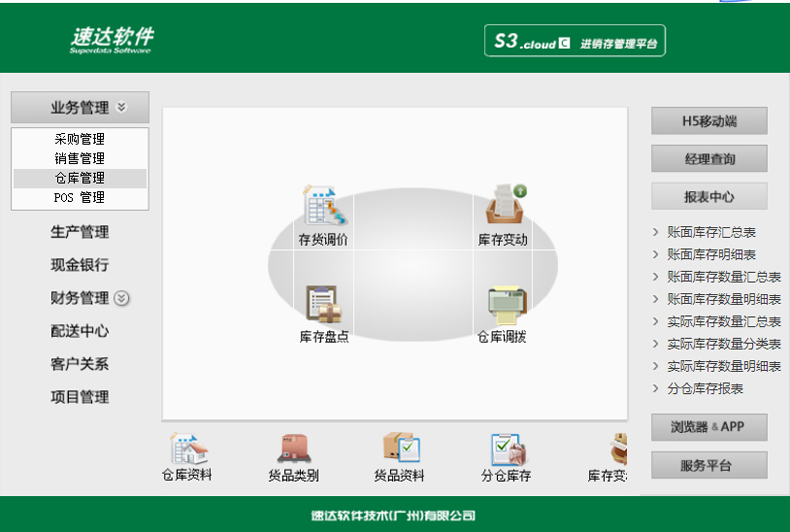
Task: Open 配送中心 module
Action: [80, 331]
